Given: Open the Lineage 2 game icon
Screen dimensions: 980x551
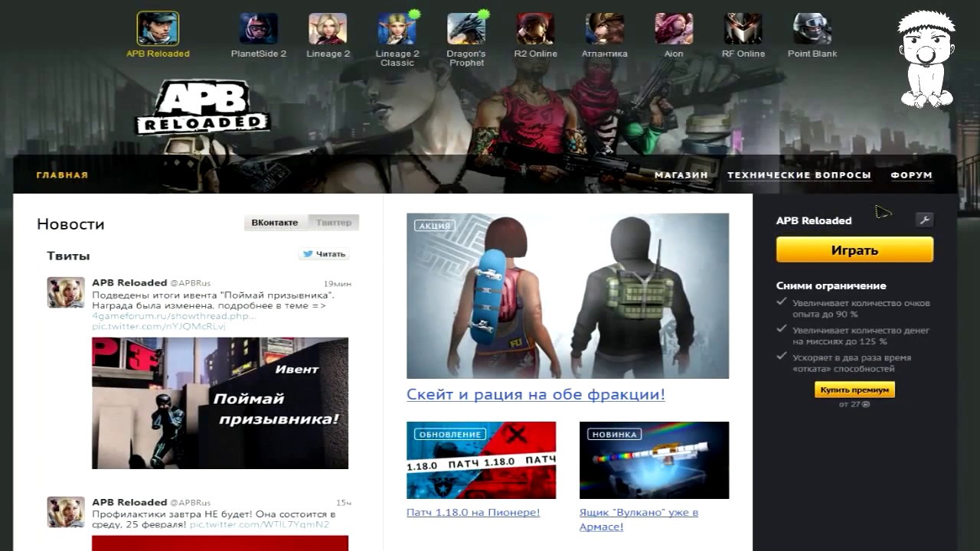Looking at the screenshot, I should point(328,29).
